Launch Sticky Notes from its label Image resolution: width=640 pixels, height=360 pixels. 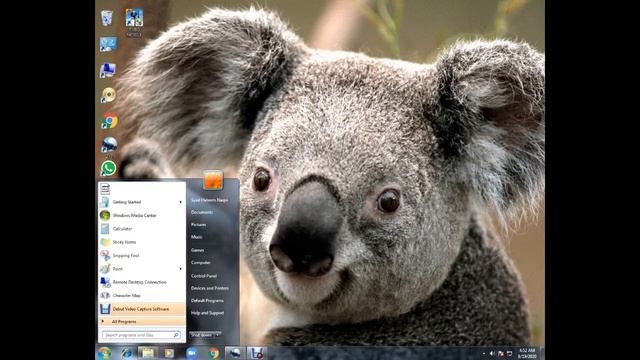coord(124,242)
